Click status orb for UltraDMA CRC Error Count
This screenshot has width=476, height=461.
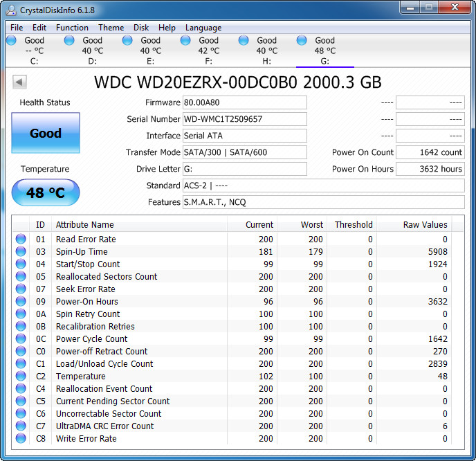(x=21, y=426)
